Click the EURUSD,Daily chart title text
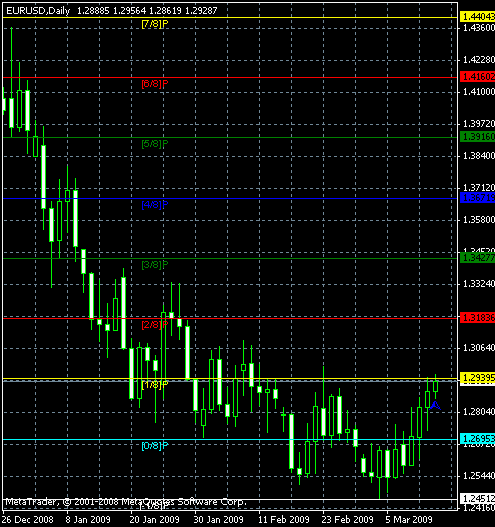The image size is (495, 527). pos(38,11)
